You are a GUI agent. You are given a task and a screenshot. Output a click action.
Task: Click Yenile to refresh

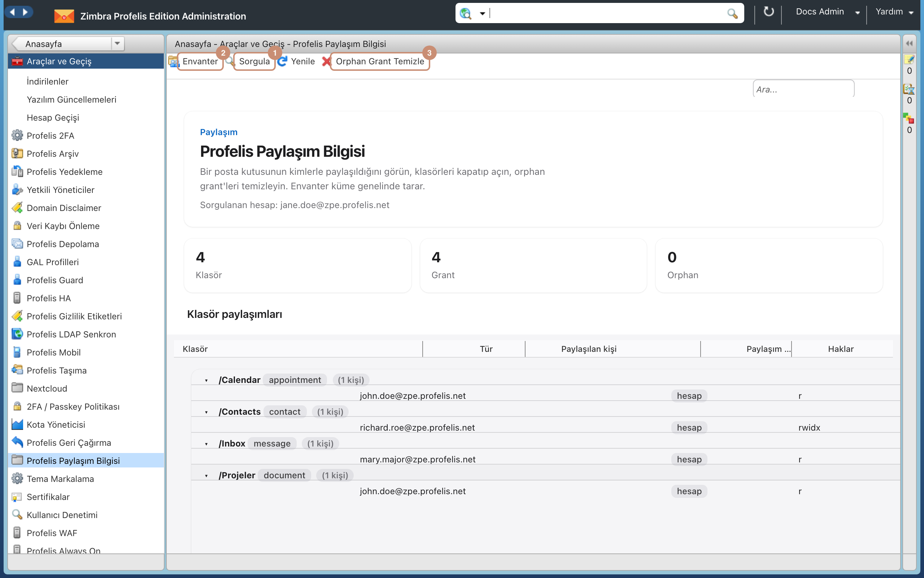click(x=303, y=61)
